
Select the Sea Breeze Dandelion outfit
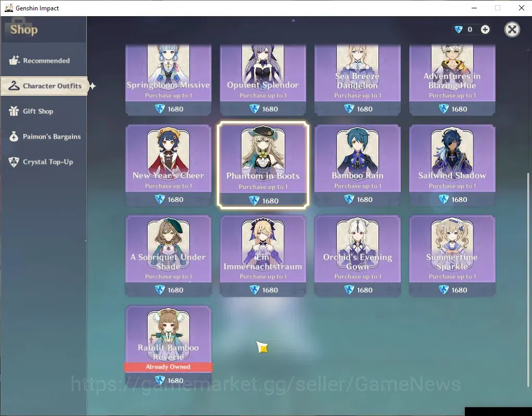point(358,80)
